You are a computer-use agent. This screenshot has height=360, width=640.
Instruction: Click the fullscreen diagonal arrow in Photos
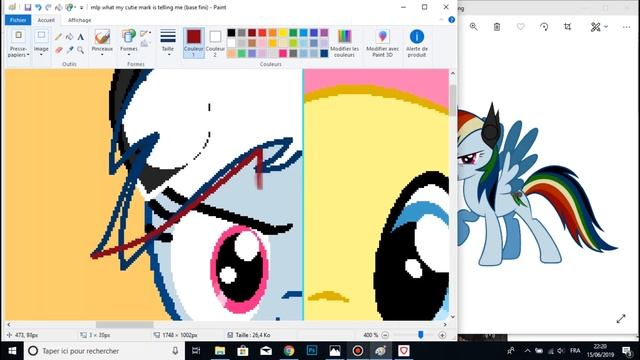point(621,318)
